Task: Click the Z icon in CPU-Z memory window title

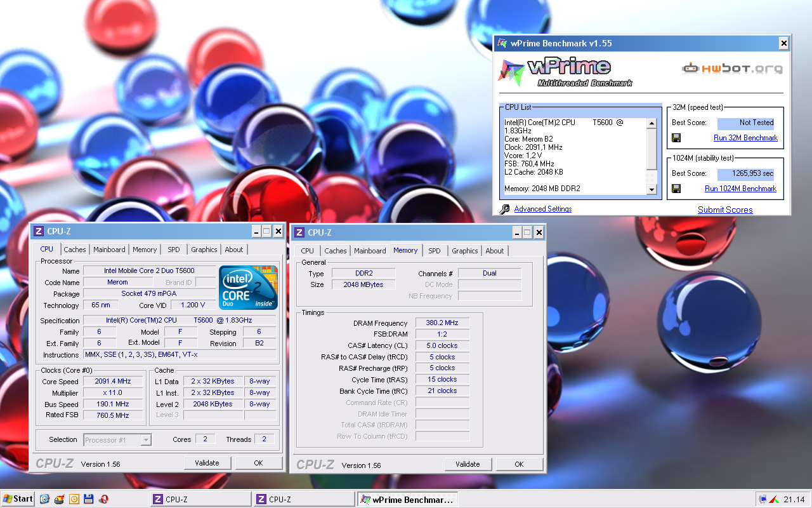Action: [299, 232]
